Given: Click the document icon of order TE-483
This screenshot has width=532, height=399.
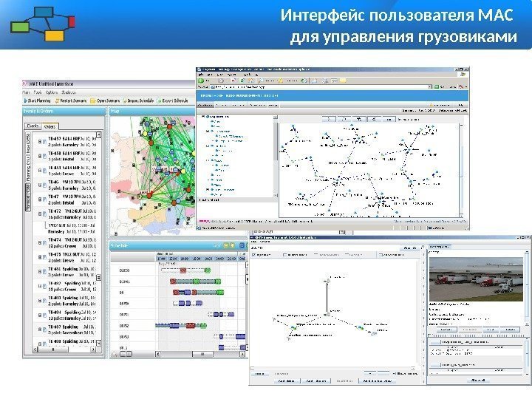Looking at the screenshot, I should pos(44,301).
